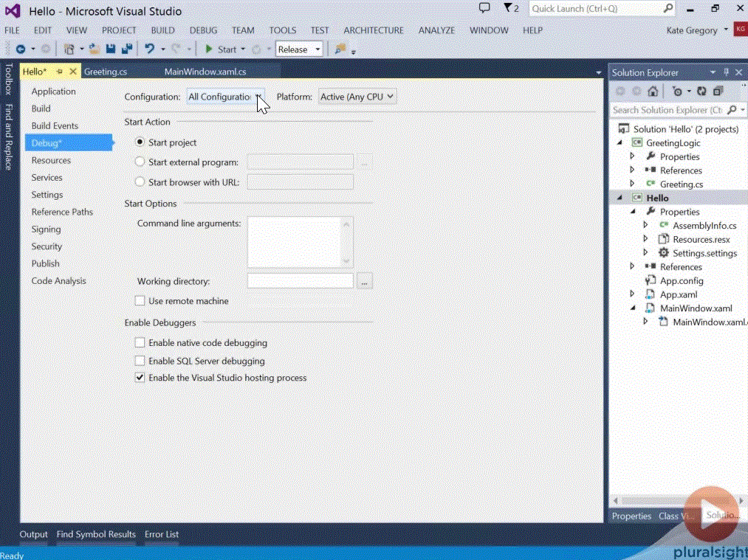This screenshot has height=560, width=748.
Task: Open the DEBUG menu
Action: tap(203, 30)
